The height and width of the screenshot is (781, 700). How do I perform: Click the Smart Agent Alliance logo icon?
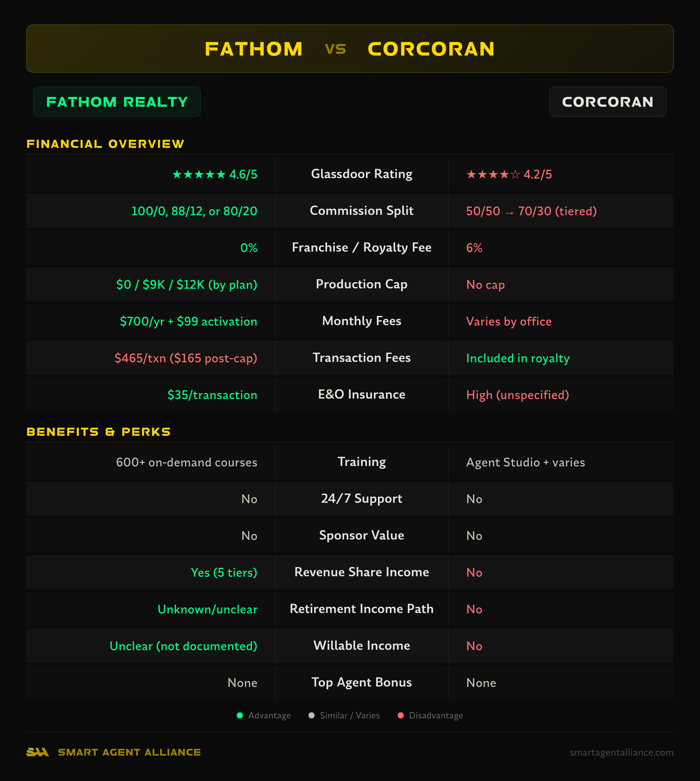[x=37, y=752]
